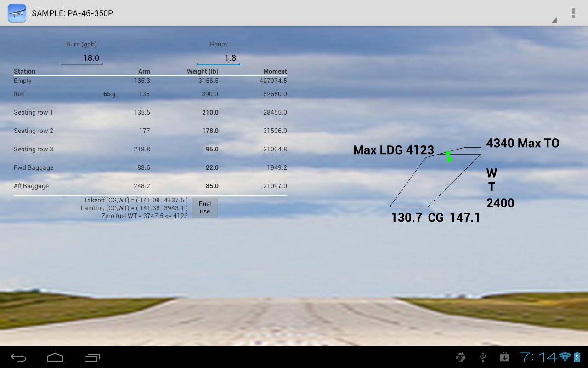Screen dimensions: 588x368
Task: Expand the action bar resize triangle
Action: point(554,21)
